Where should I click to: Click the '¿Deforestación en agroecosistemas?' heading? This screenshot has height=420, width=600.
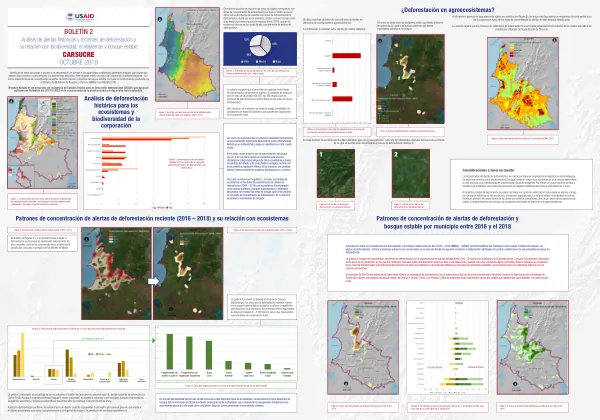click(x=447, y=10)
